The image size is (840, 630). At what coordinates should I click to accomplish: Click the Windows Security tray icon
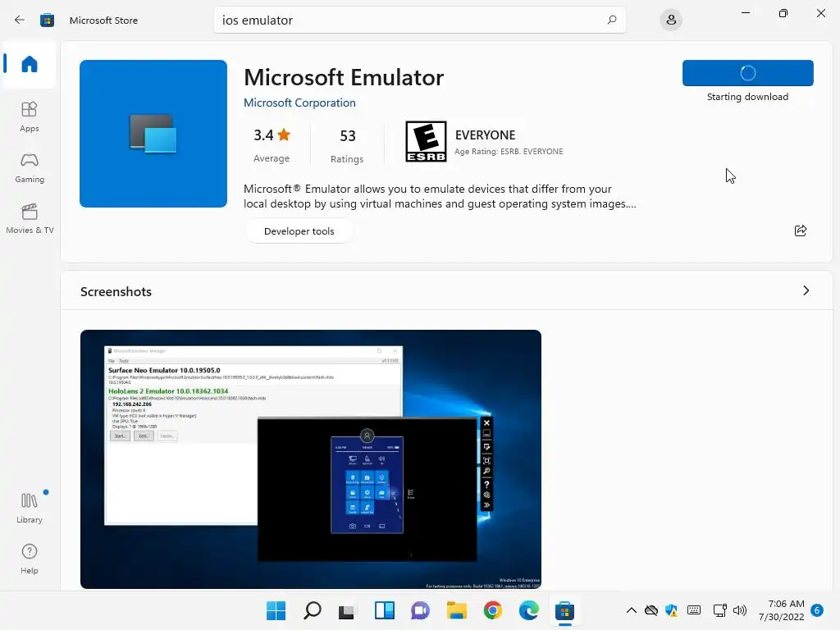(671, 610)
